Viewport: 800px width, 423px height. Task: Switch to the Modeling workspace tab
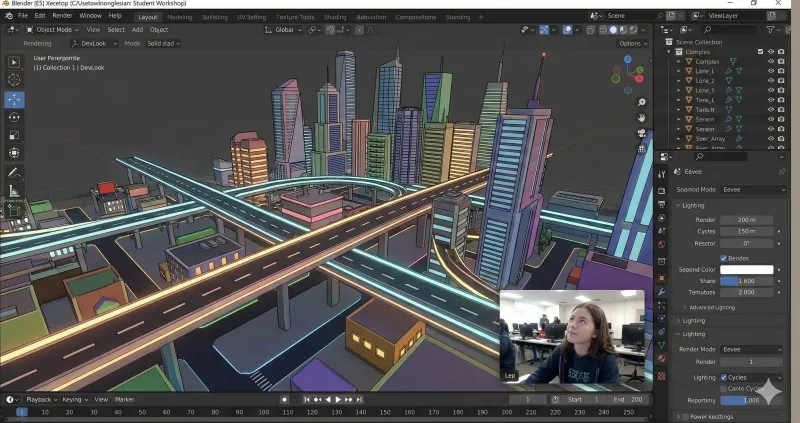point(180,17)
